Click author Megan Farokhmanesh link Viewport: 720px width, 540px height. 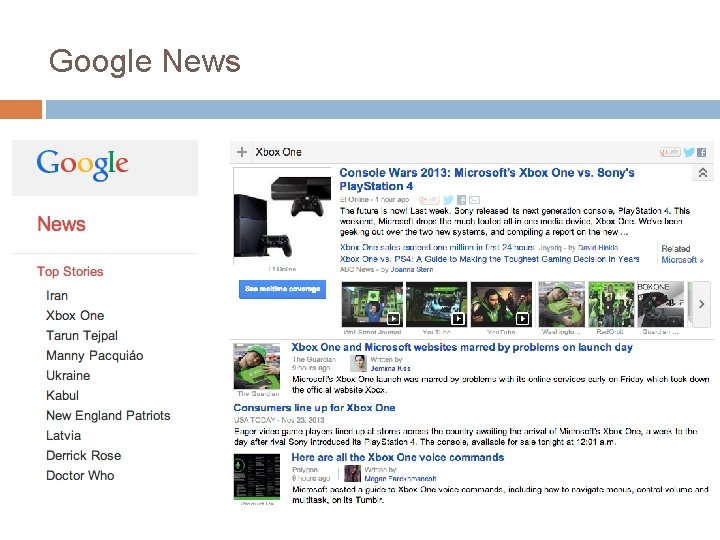400,478
